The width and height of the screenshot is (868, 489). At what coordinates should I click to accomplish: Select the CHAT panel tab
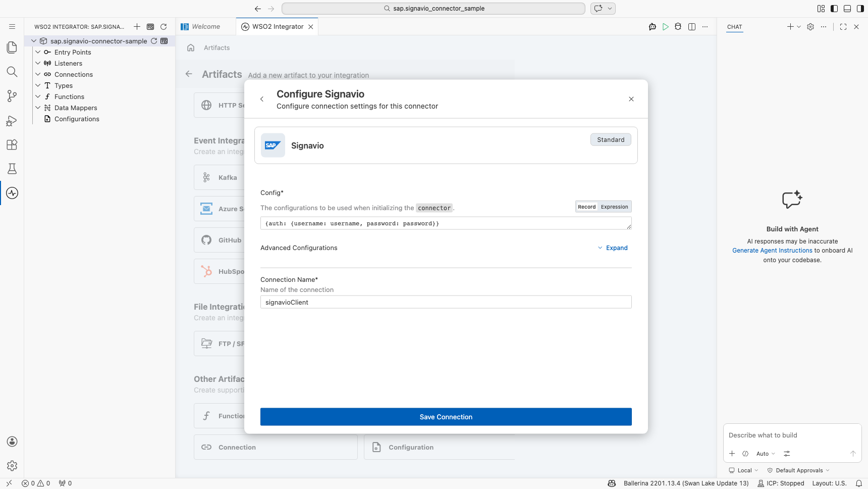pyautogui.click(x=735, y=27)
